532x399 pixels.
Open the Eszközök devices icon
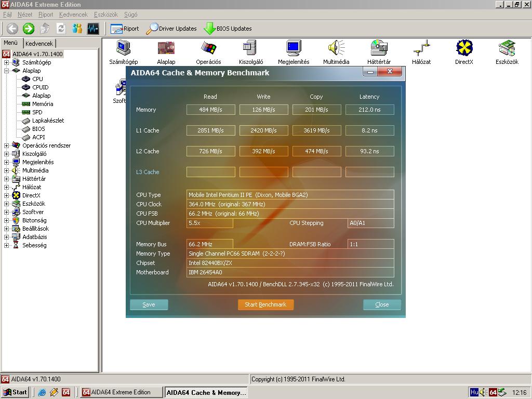[507, 52]
